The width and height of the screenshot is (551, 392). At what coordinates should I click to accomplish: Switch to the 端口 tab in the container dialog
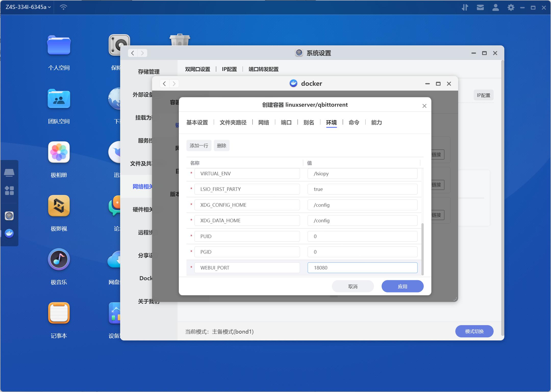[286, 122]
